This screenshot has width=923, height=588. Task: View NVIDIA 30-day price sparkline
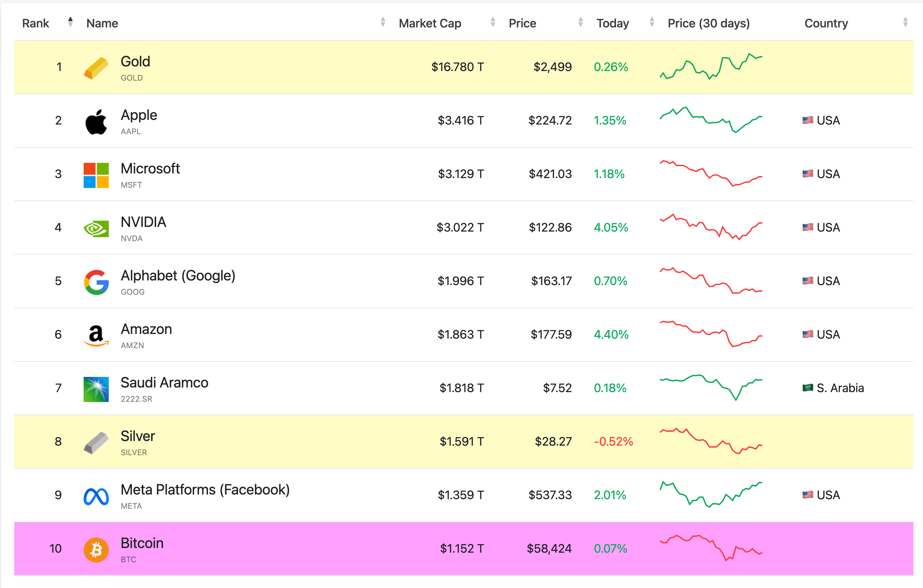[711, 227]
